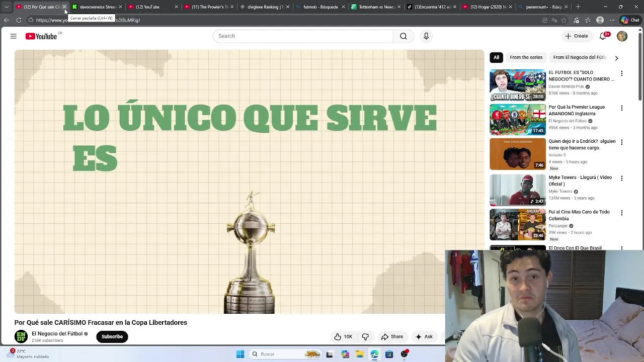The image size is (644, 362).
Task: Select From the series filter chip
Action: click(x=526, y=57)
